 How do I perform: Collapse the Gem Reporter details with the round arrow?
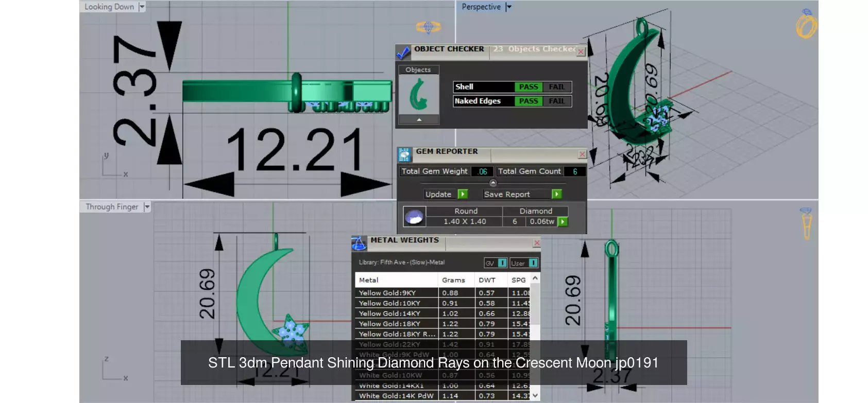493,183
